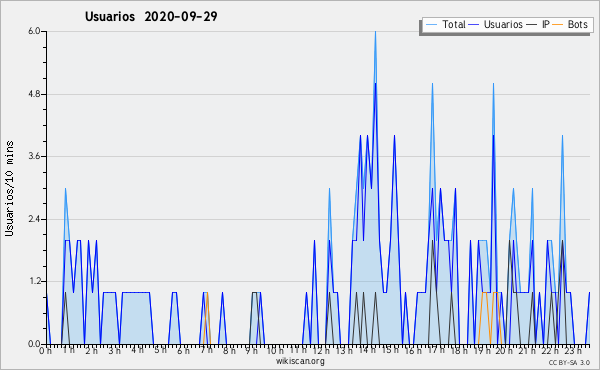This screenshot has width=600, height=370.
Task: Click the '7 h' x-axis label
Action: point(207,350)
